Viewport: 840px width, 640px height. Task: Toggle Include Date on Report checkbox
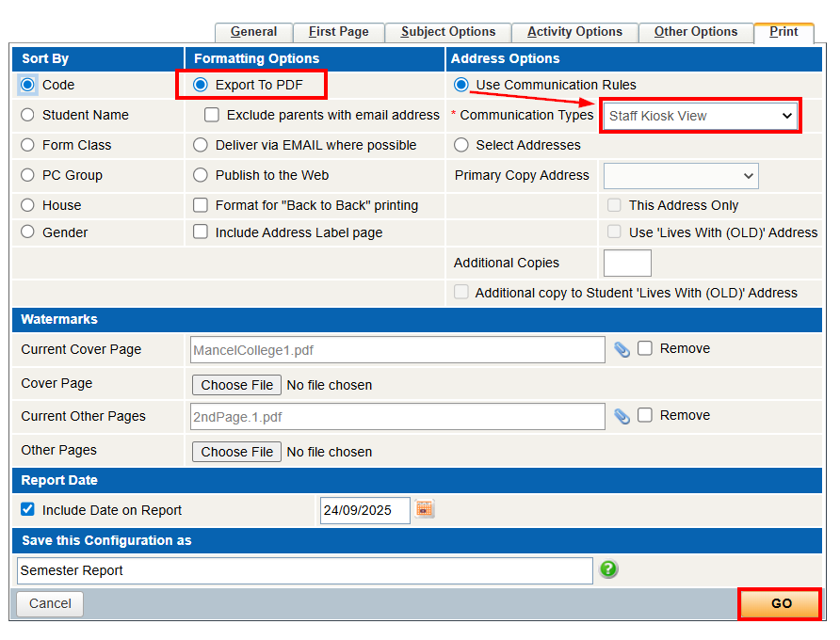click(x=27, y=509)
